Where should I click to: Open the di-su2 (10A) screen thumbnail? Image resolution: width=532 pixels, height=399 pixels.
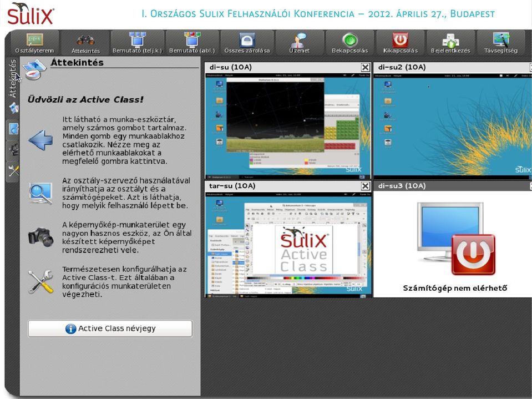(453, 126)
